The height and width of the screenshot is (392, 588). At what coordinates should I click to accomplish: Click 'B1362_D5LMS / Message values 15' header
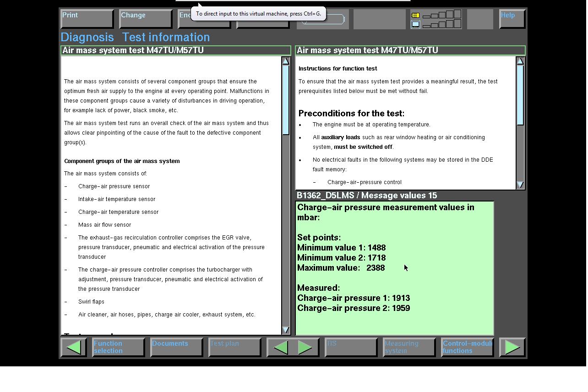367,196
